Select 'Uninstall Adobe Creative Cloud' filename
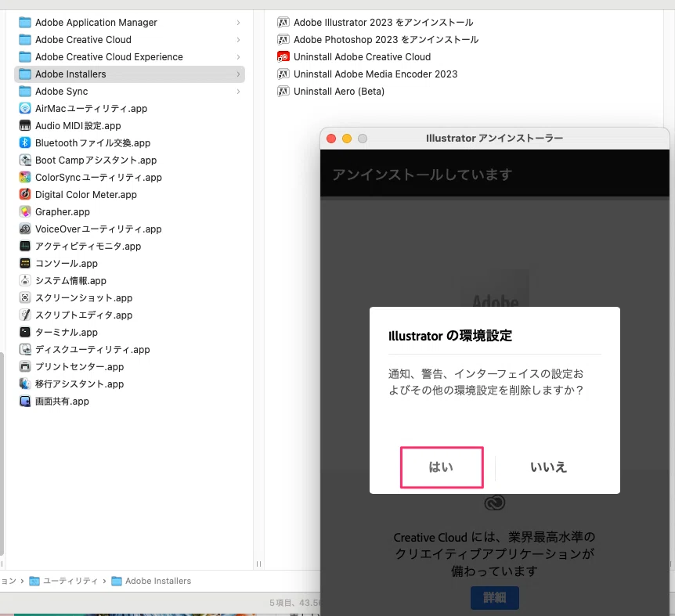Viewport: 675px width, 616px height. [x=362, y=57]
